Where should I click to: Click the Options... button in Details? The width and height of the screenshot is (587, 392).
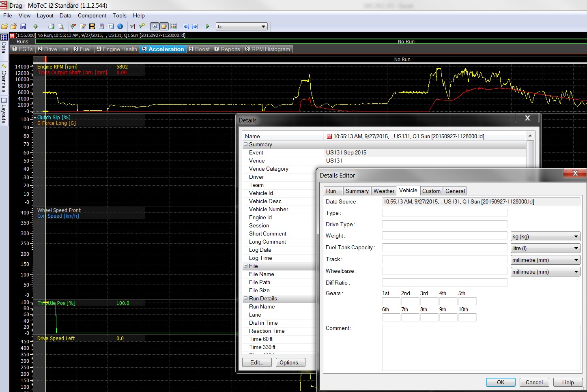click(290, 362)
